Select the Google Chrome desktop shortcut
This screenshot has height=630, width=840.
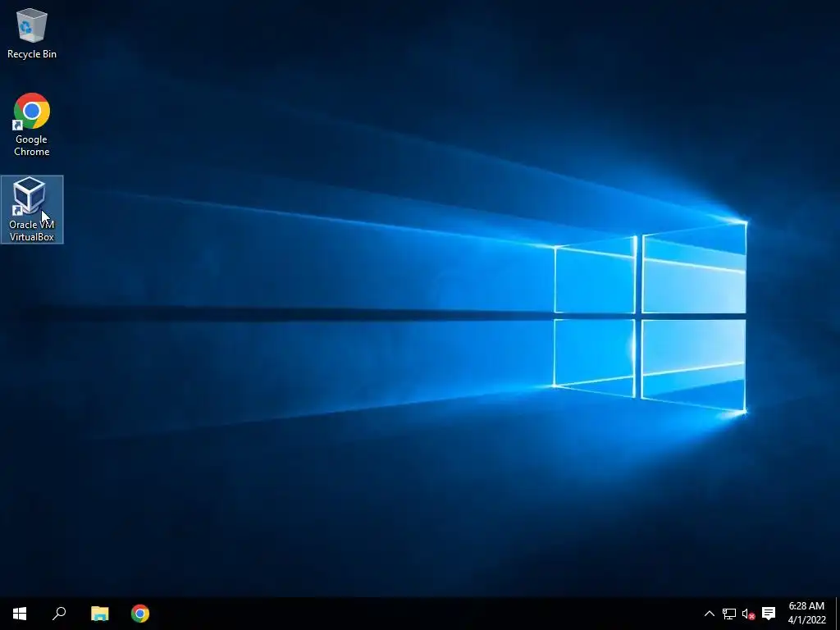pos(32,125)
